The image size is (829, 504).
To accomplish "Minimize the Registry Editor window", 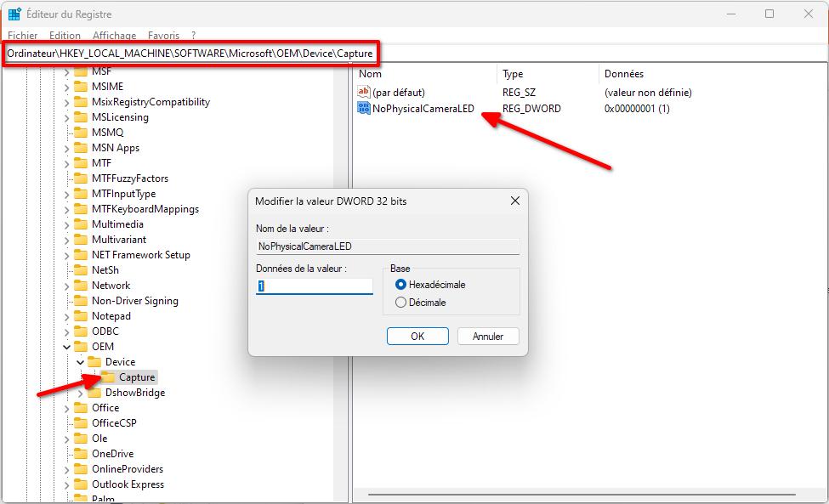I will pos(731,14).
